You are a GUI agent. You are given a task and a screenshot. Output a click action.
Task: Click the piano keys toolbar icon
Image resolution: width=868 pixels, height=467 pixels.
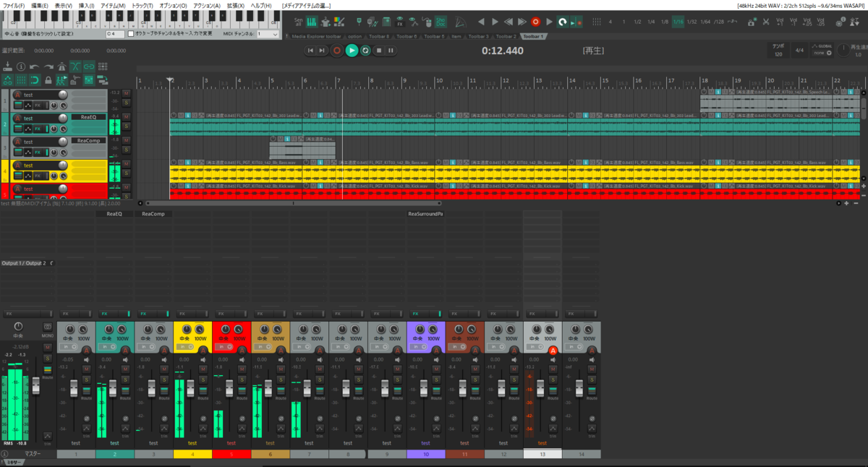pyautogui.click(x=312, y=22)
